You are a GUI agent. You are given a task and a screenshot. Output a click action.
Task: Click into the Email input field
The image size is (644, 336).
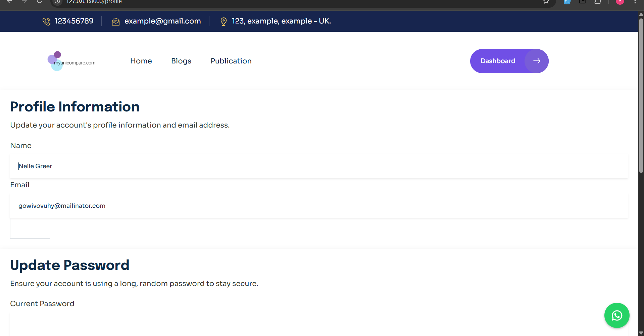pyautogui.click(x=319, y=206)
